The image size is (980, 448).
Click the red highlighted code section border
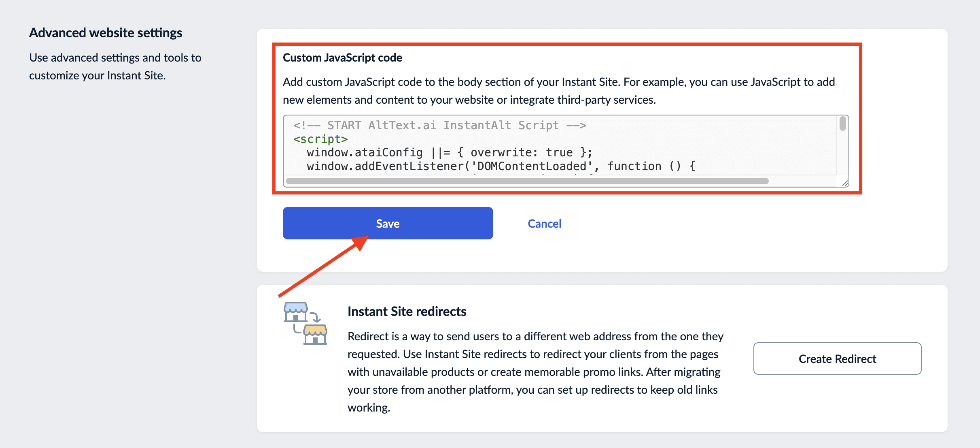pos(567,43)
